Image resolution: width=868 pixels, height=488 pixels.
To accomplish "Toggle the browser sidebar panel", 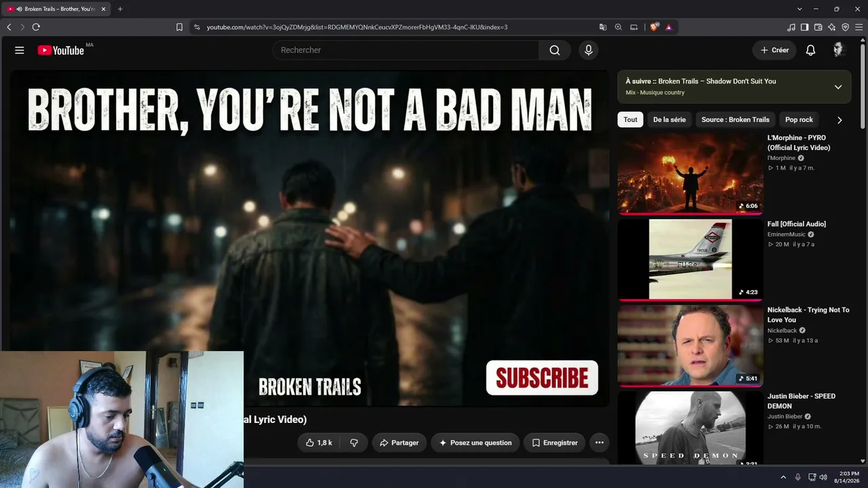I will pos(805,27).
